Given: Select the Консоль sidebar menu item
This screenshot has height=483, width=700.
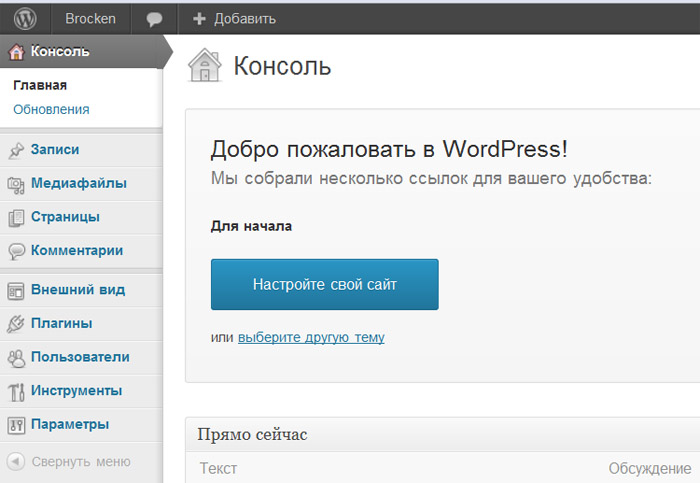Looking at the screenshot, I should coord(81,52).
